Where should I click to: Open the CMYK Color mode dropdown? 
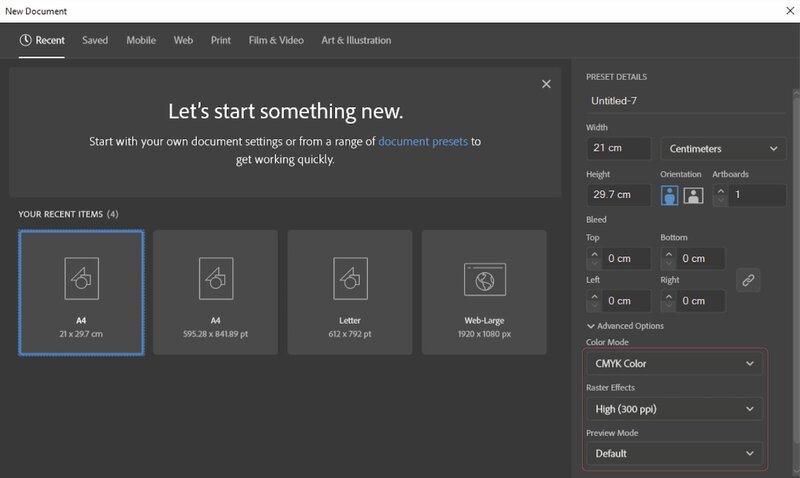[674, 364]
